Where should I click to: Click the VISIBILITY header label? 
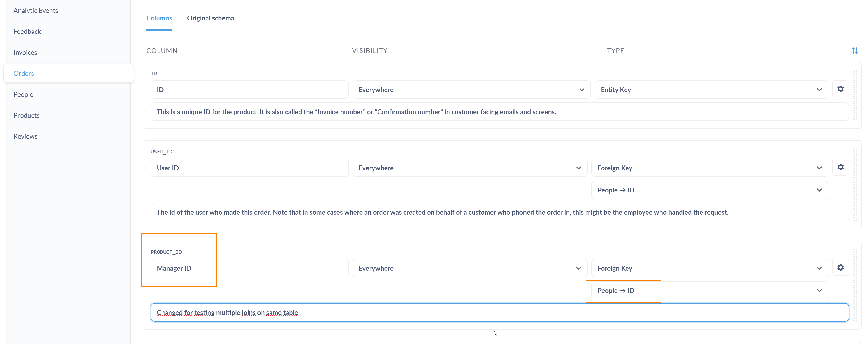pyautogui.click(x=370, y=50)
